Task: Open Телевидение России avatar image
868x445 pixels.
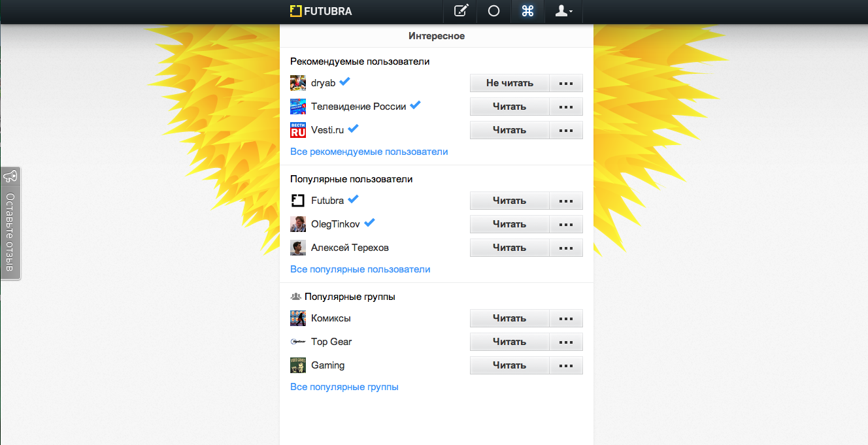Action: click(298, 107)
